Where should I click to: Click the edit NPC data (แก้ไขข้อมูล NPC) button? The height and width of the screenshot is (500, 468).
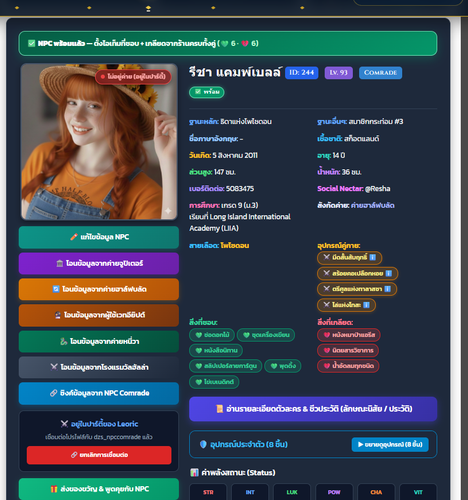point(99,237)
